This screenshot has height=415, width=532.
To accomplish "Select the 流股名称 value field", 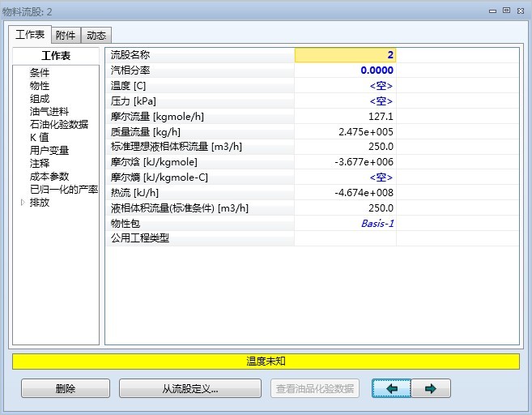I will click(x=345, y=55).
